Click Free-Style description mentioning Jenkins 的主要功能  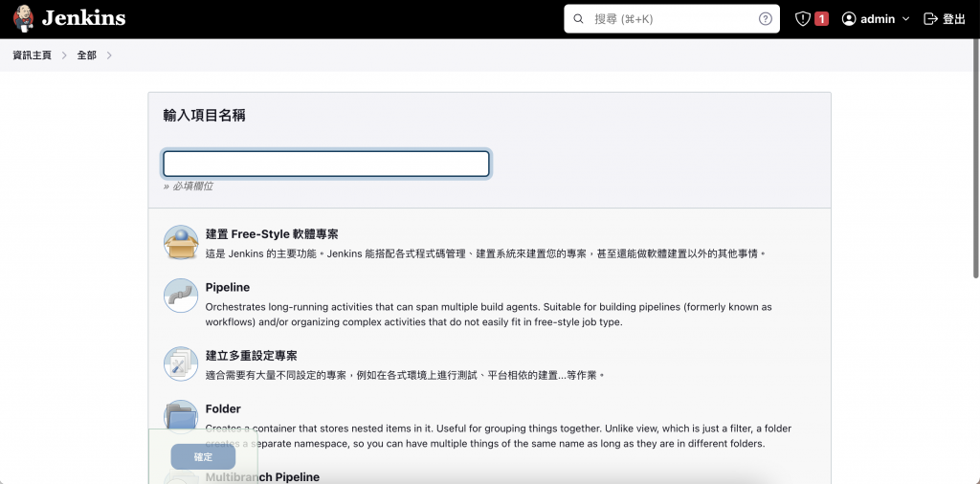point(485,253)
